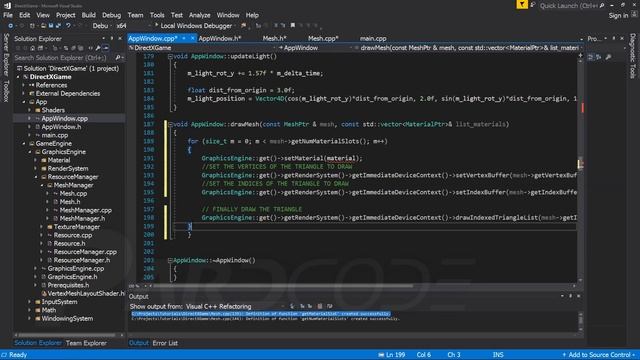This screenshot has width=640, height=360.
Task: Switch to the AppWindow.h* editor tab
Action: tap(220, 38)
